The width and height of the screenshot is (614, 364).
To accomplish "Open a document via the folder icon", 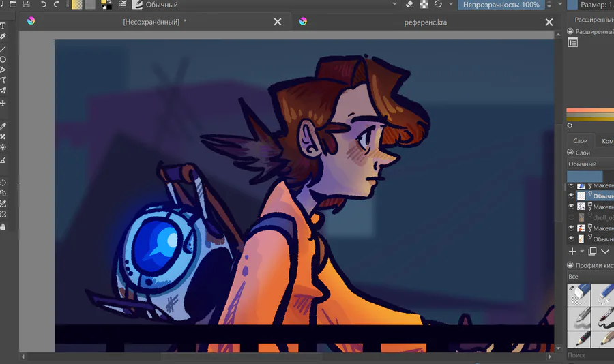I will [x=13, y=4].
